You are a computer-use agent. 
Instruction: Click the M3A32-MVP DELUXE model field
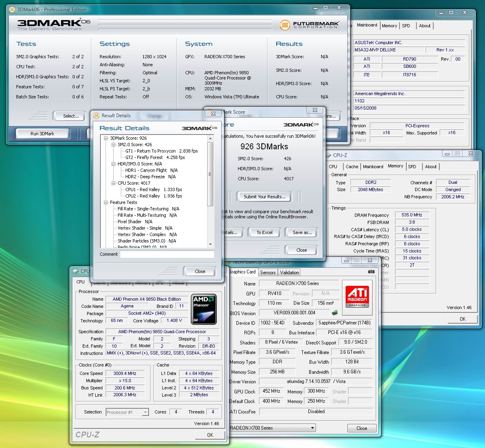(x=388, y=50)
